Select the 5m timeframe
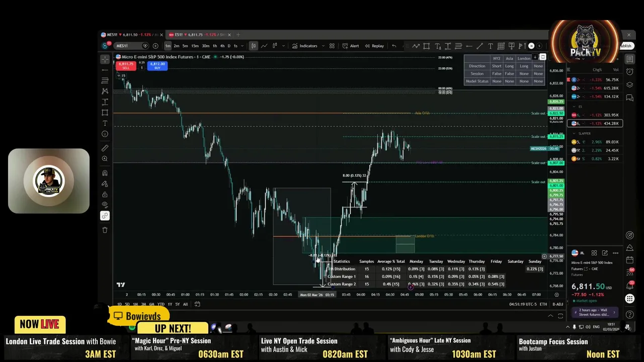Image resolution: width=644 pixels, height=362 pixels. (185, 46)
